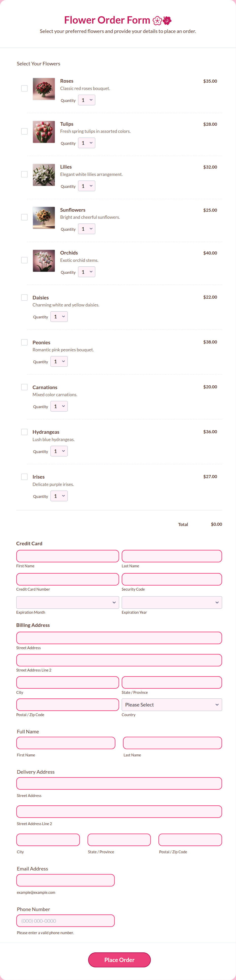Open the Hydrangeas quantity dropdown

[x=59, y=451]
